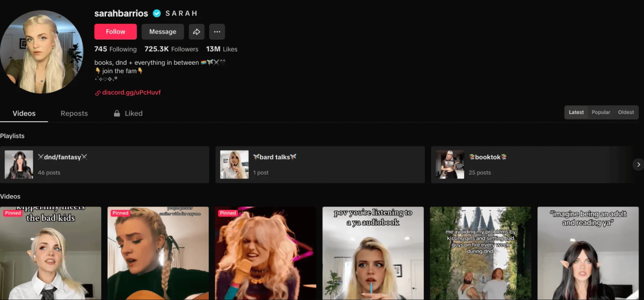Open pinned video of singer with microphone
The height and width of the screenshot is (300, 644).
coord(266,253)
